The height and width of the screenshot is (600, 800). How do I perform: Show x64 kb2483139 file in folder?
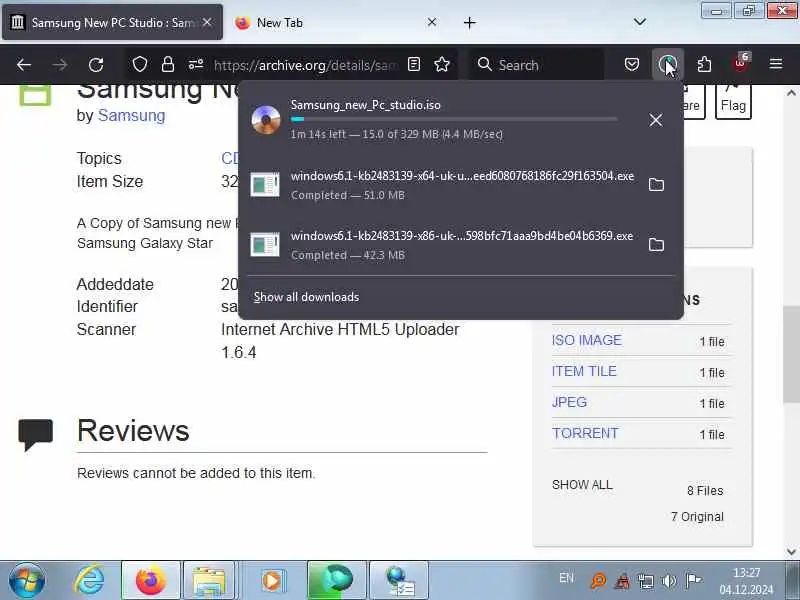pos(656,184)
